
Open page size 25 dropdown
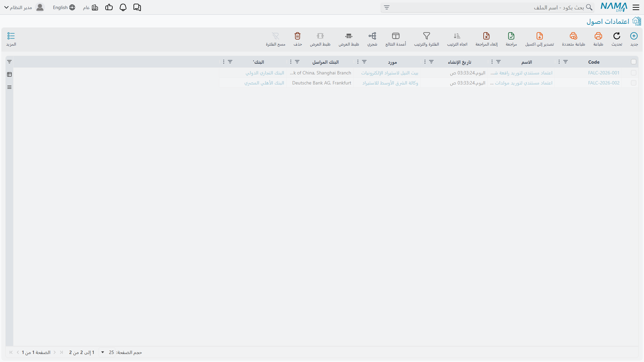click(x=107, y=352)
